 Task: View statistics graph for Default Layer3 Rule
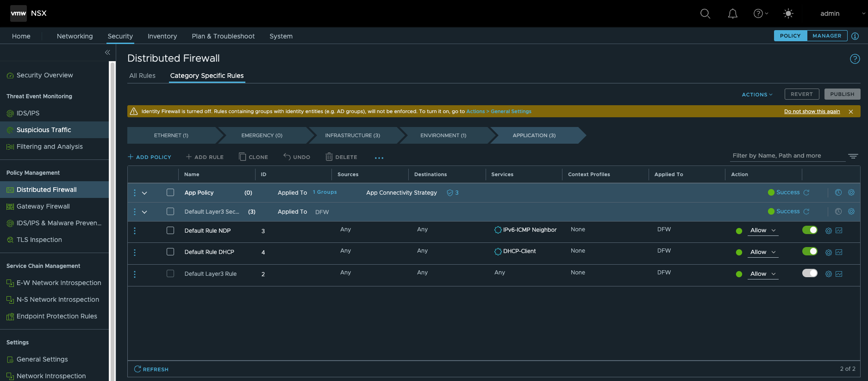839,274
